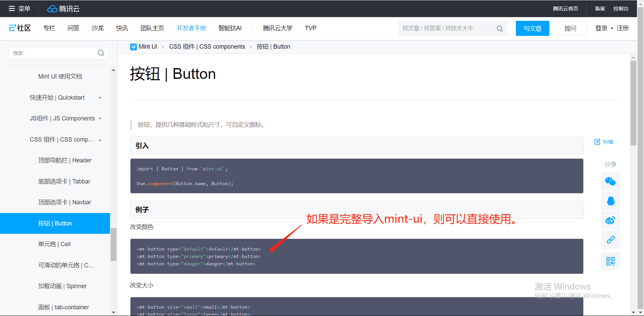Image resolution: width=644 pixels, height=316 pixels.
Task: Click 按钮 | Button breadcrumb
Action: (x=273, y=47)
